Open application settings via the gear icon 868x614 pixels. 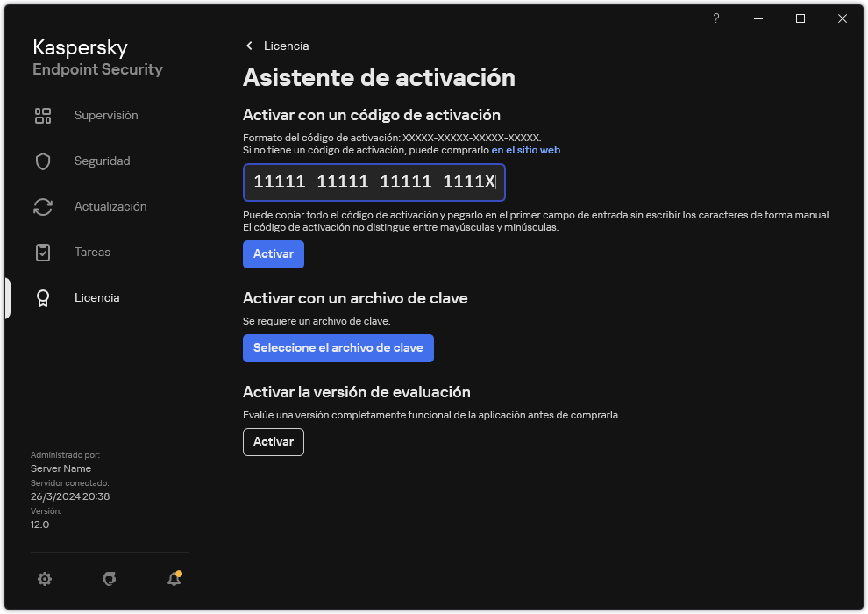click(44, 579)
